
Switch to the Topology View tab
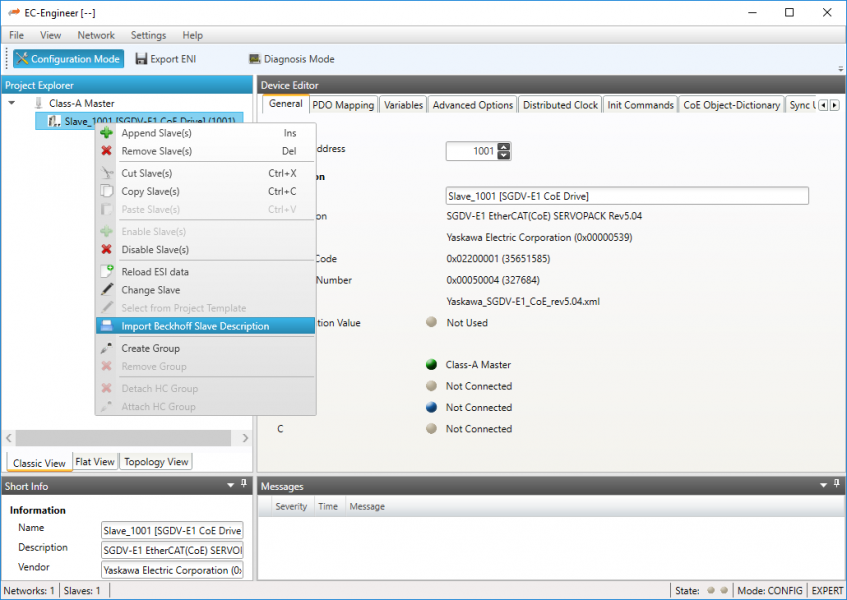coord(155,462)
